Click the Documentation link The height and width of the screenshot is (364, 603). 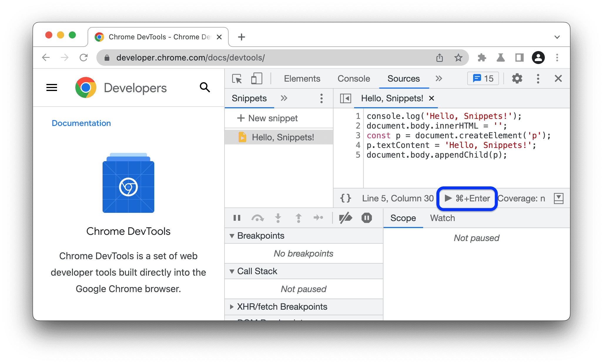81,124
